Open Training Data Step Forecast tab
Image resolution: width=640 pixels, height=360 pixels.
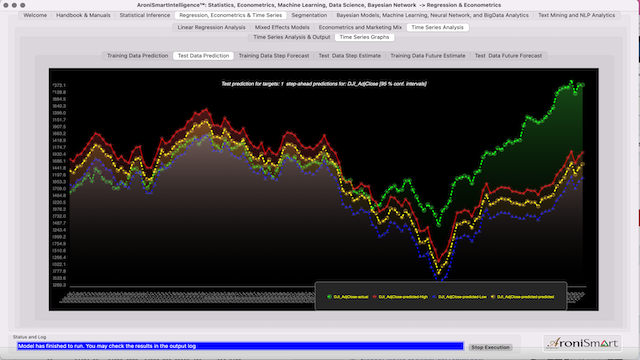(x=274, y=56)
